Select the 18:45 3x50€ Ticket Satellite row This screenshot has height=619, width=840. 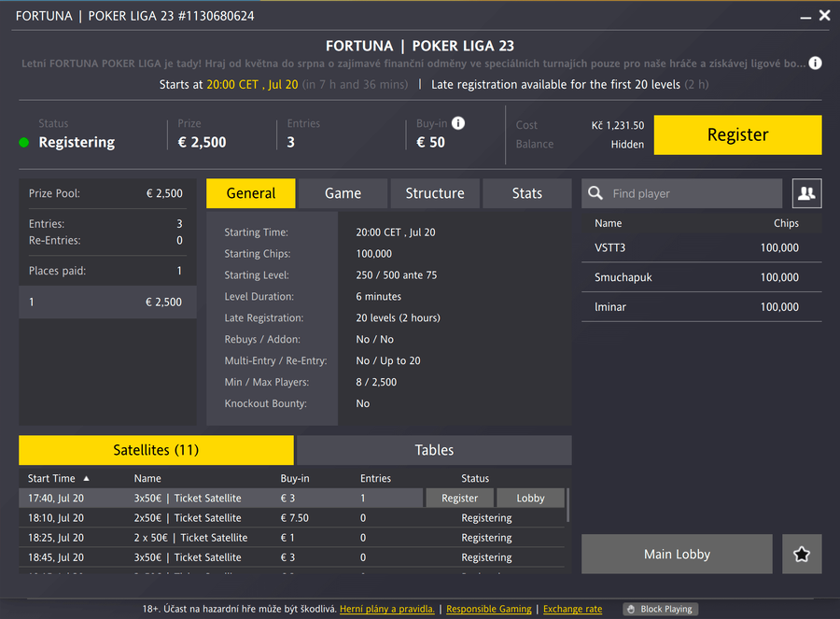[291, 558]
